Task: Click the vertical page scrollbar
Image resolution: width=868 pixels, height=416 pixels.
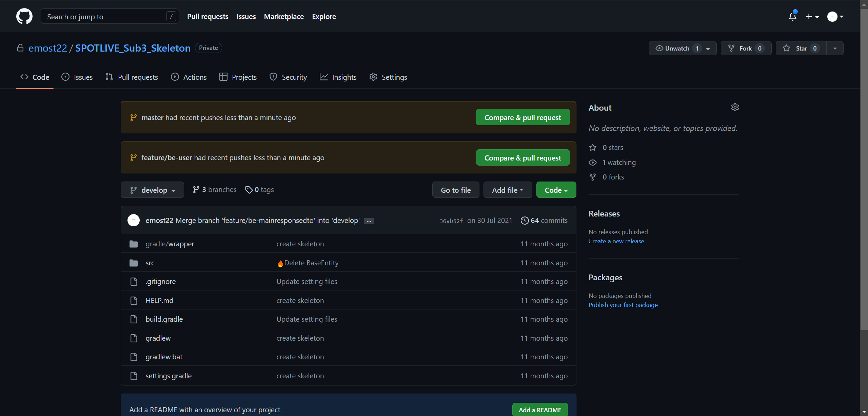Action: click(x=864, y=170)
